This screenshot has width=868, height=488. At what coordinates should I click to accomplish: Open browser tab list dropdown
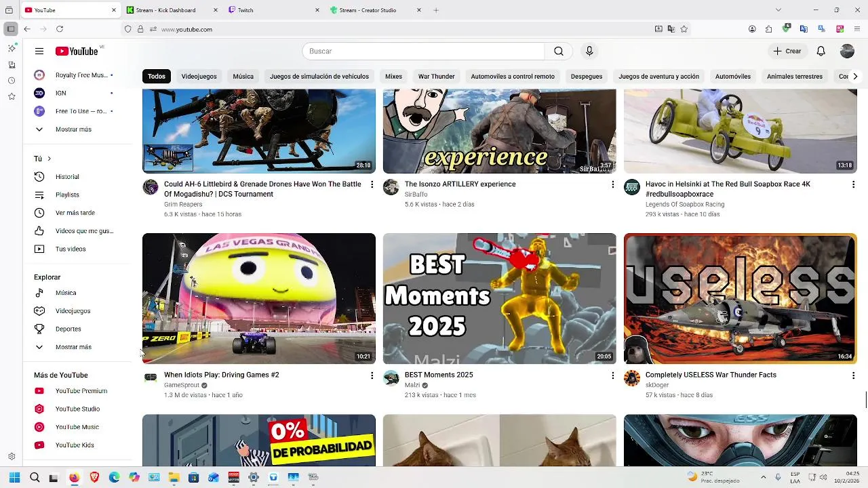[x=778, y=10]
